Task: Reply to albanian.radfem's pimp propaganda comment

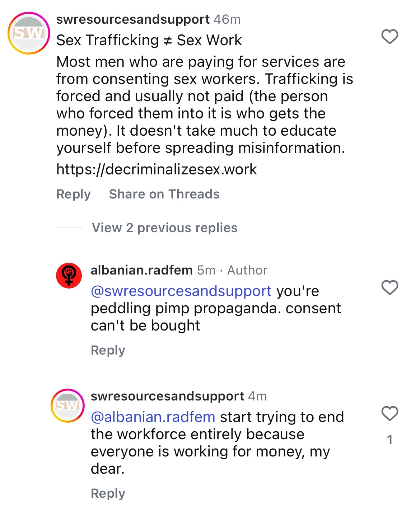Action: 108,350
